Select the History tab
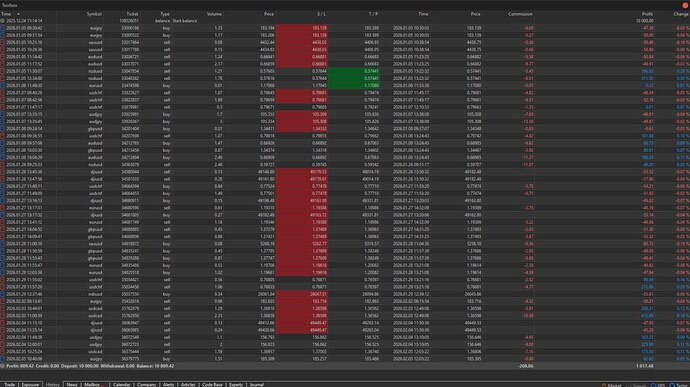690x387 pixels. coord(53,384)
